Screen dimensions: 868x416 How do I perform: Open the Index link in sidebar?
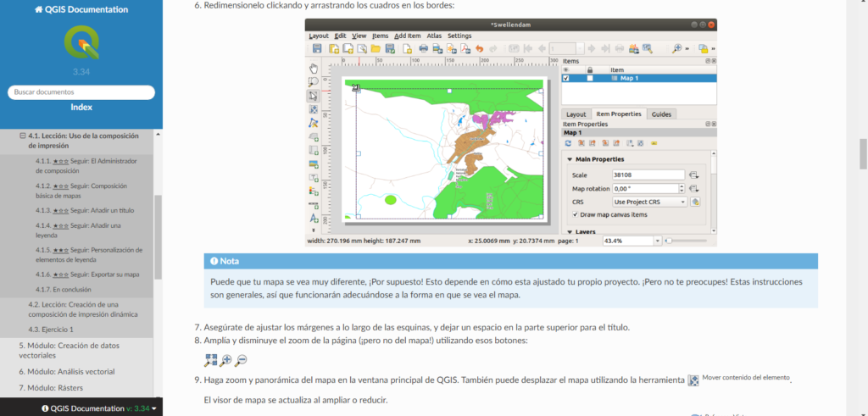(81, 108)
